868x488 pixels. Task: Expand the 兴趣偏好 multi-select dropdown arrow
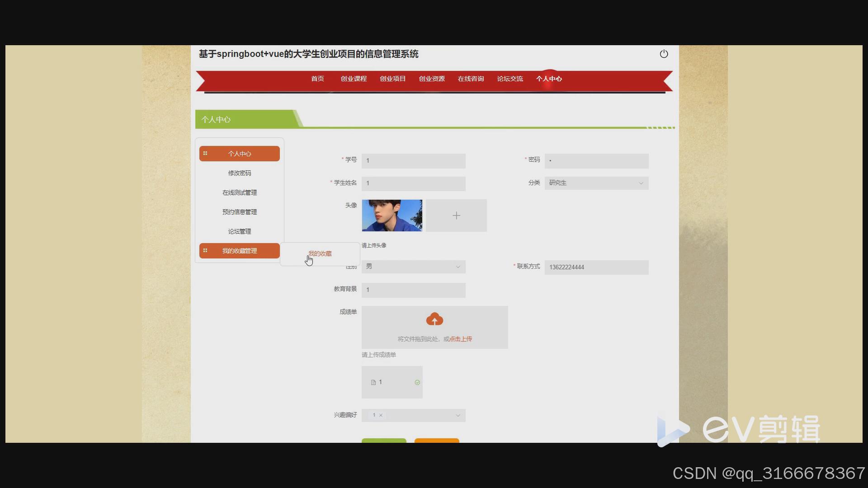click(458, 415)
